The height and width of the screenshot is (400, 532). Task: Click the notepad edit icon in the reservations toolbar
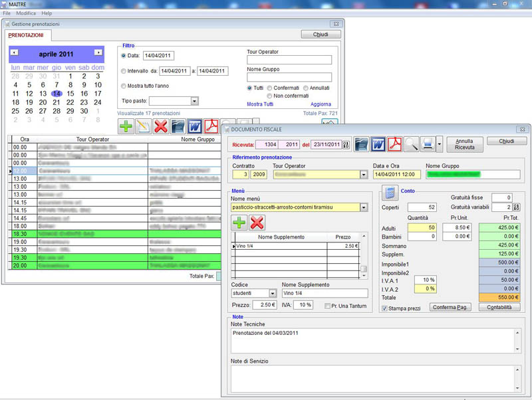pos(144,126)
